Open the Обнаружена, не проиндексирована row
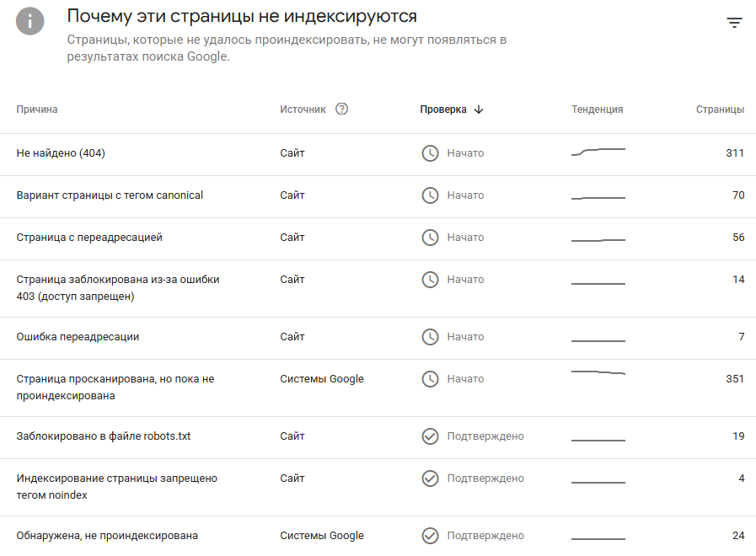 (x=378, y=536)
